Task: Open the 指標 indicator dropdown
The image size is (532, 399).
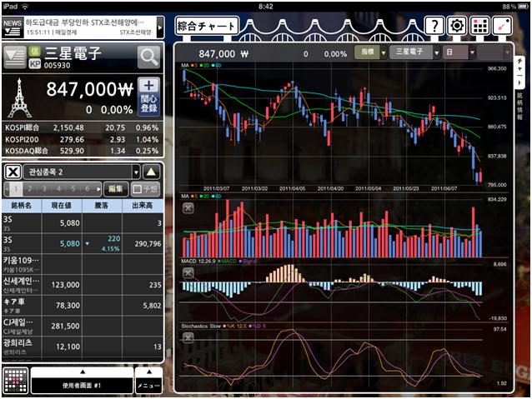Action: 370,52
